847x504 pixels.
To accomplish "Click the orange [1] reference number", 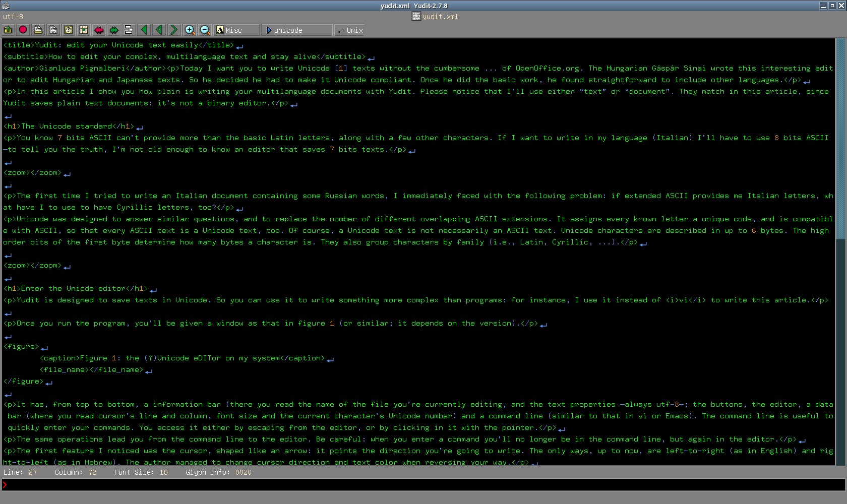I will (x=341, y=68).
